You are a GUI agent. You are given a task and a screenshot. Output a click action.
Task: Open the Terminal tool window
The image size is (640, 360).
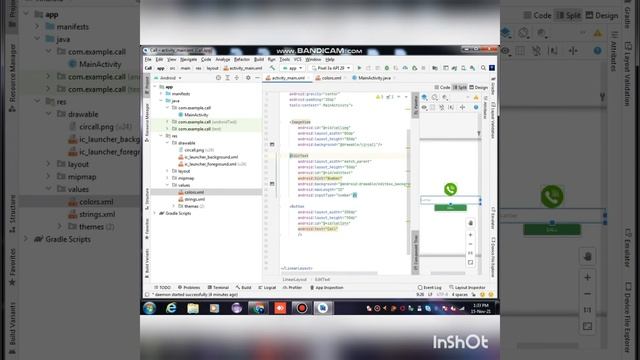click(218, 287)
